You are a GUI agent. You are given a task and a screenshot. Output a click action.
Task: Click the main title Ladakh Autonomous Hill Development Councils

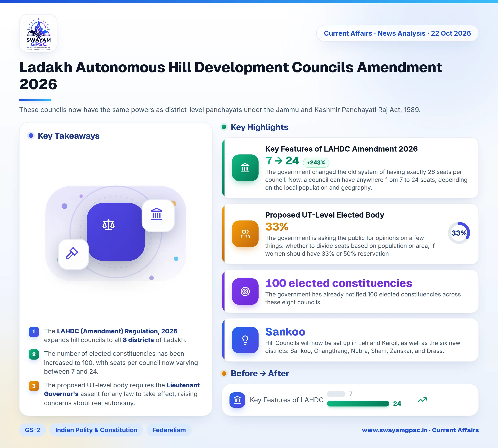click(x=231, y=76)
